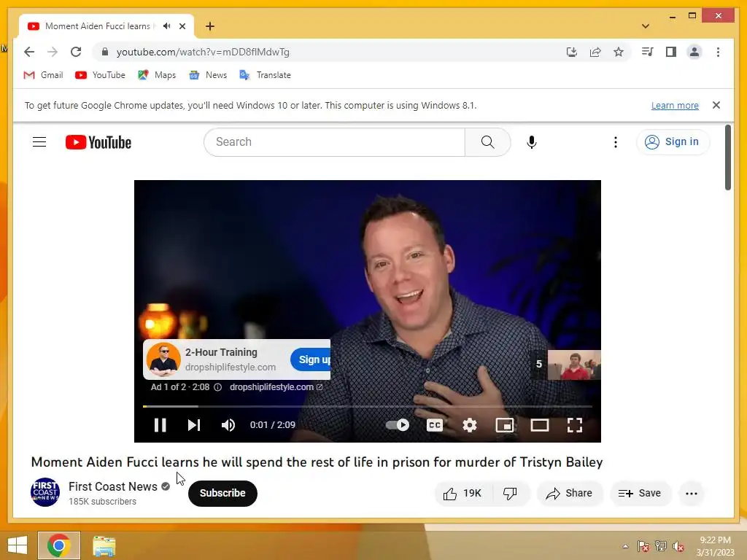
Task: Open First Coast News channel avatar
Action: click(x=45, y=492)
